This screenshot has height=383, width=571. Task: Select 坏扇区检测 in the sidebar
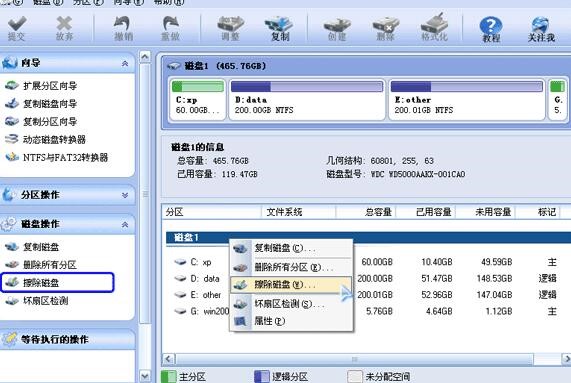click(36, 301)
